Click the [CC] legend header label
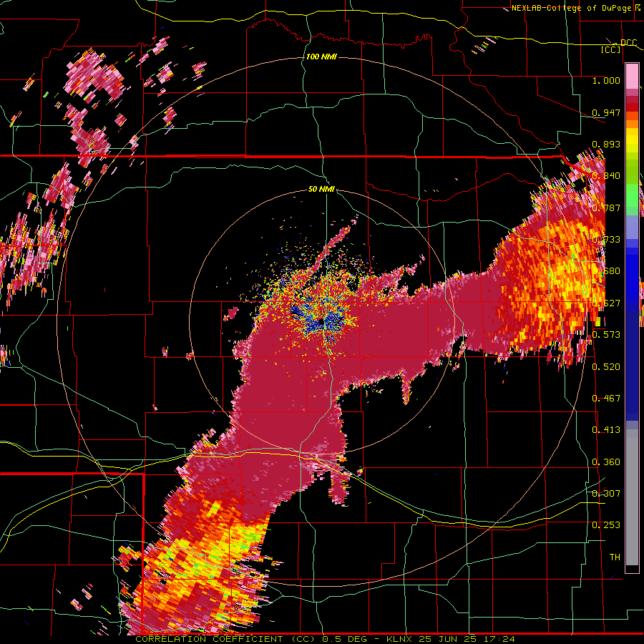This screenshot has width=644, height=644. (x=610, y=49)
